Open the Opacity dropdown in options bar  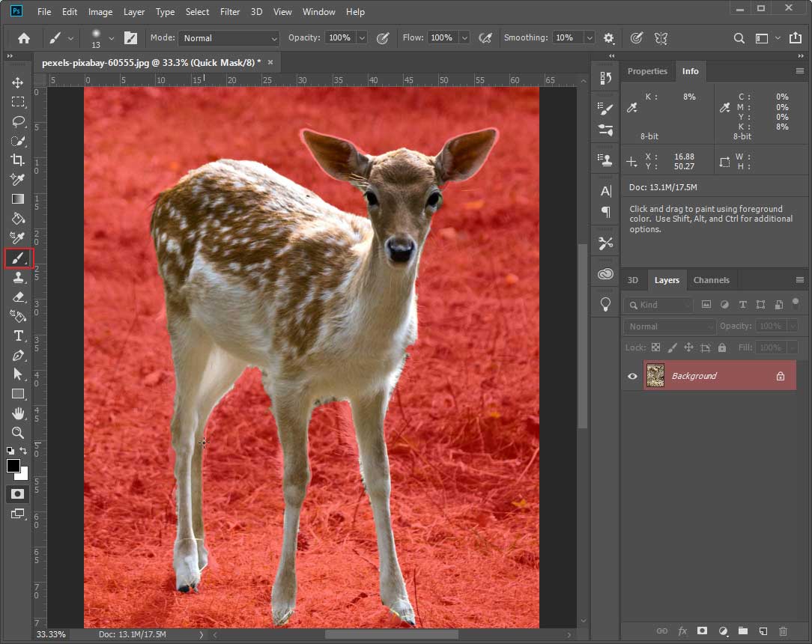[362, 37]
